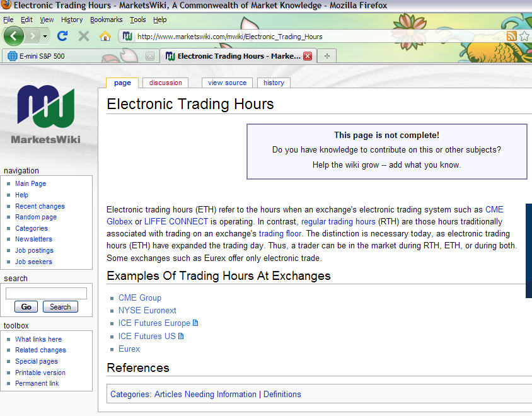Open the back/forward history dropdown arrow
Screen dimensions: 532x416
click(45, 36)
